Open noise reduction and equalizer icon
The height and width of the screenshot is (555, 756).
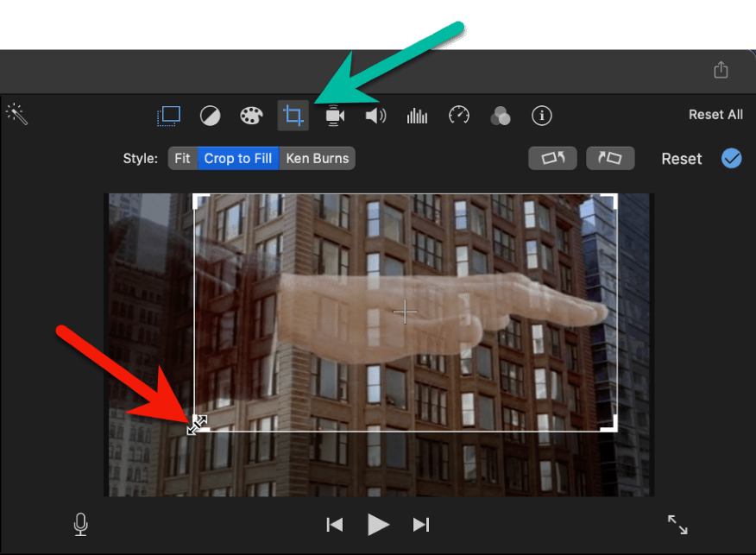pyautogui.click(x=417, y=116)
